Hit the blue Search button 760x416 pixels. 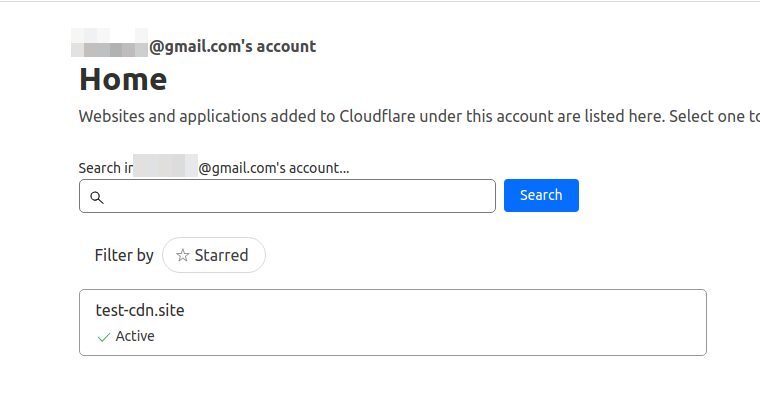[541, 195]
